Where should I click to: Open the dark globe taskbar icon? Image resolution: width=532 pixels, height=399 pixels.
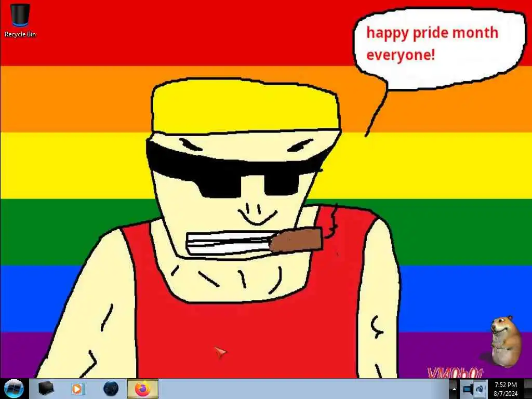point(111,389)
